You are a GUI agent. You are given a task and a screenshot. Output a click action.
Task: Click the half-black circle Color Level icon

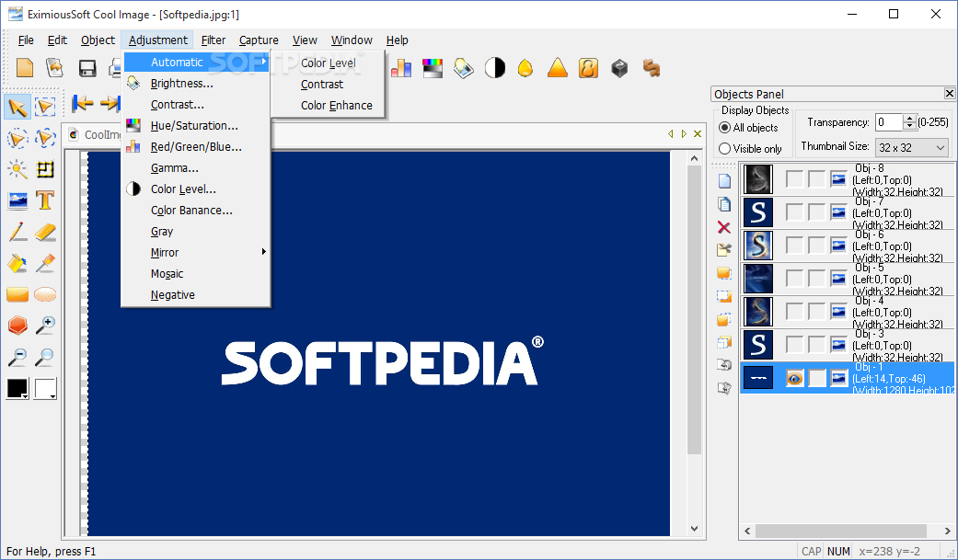click(495, 68)
